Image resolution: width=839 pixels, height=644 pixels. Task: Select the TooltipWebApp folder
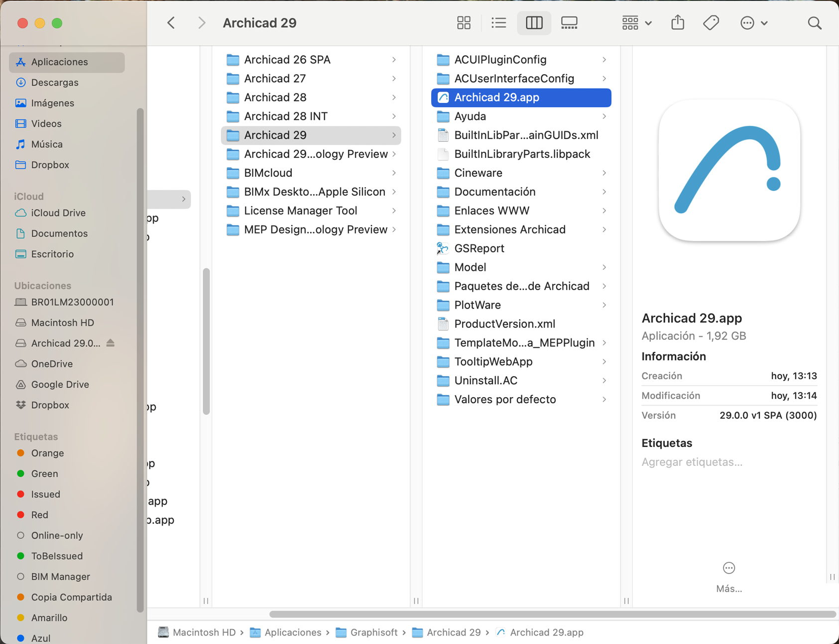click(521, 362)
